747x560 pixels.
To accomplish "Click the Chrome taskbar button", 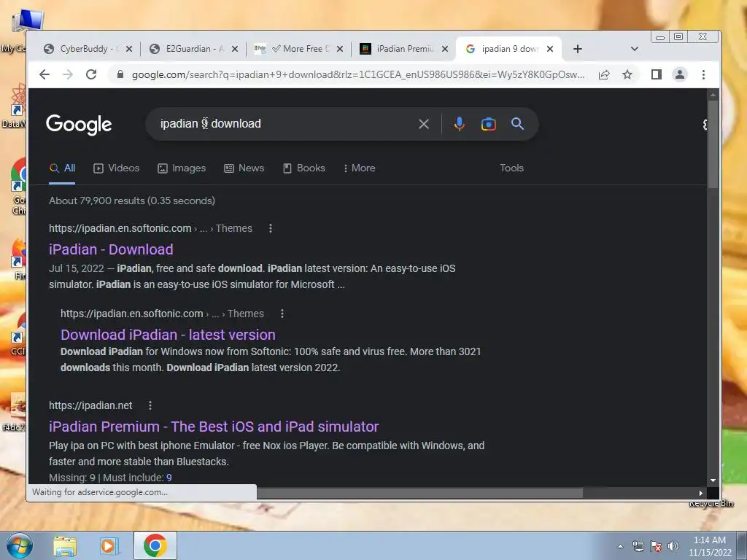I will coord(155,545).
